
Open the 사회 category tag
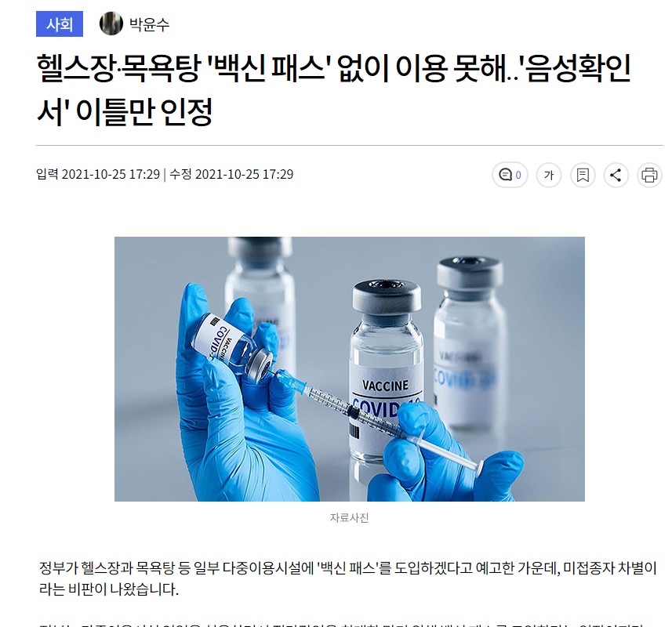60,24
